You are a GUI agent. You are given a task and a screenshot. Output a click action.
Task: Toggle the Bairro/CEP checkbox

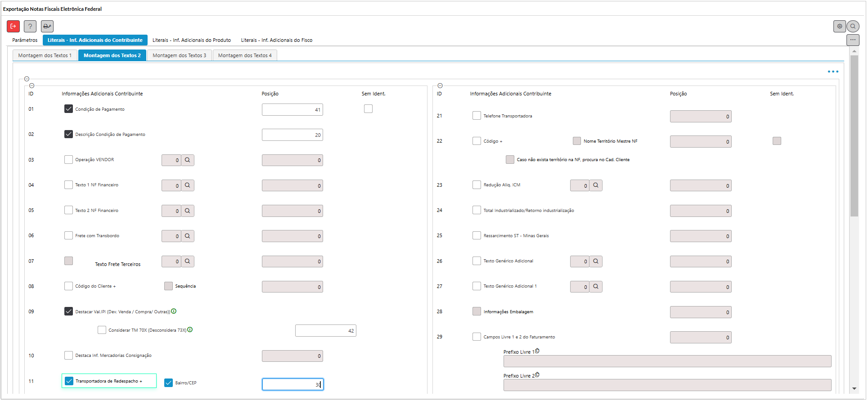(x=169, y=383)
